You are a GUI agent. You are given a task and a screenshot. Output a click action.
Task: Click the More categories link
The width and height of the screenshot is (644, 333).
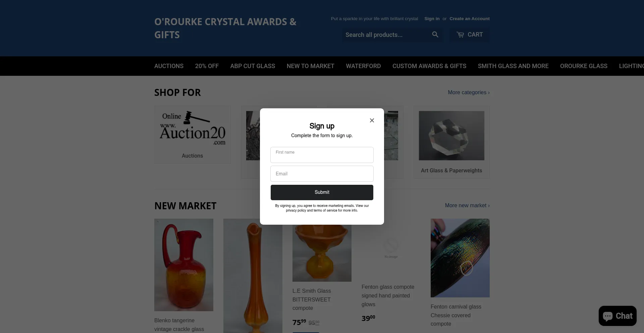tap(469, 92)
